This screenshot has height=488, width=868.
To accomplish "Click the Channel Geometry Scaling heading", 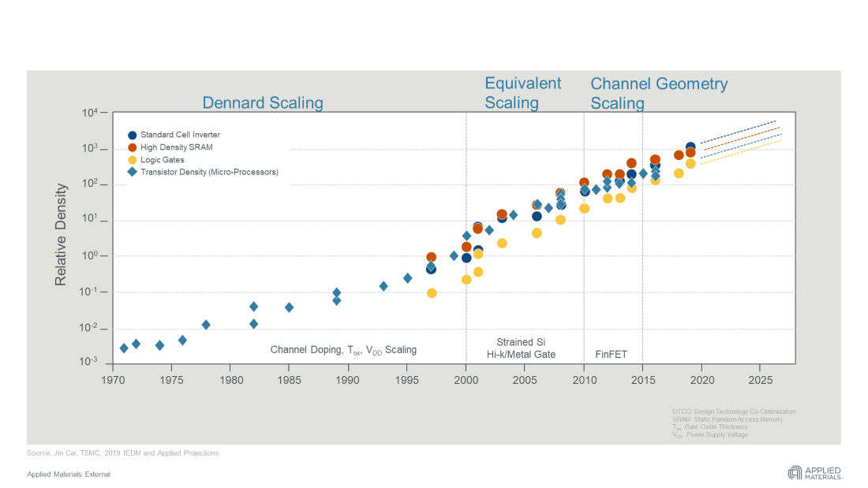I will (659, 93).
